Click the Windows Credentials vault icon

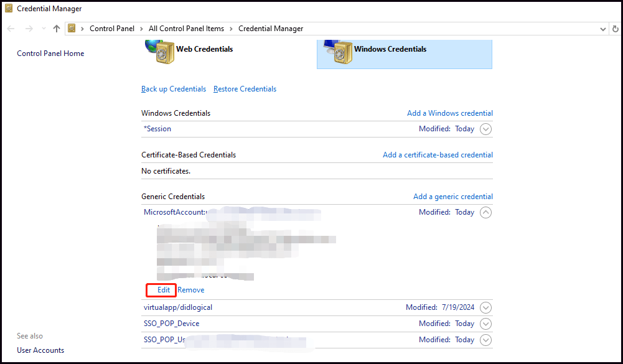338,52
